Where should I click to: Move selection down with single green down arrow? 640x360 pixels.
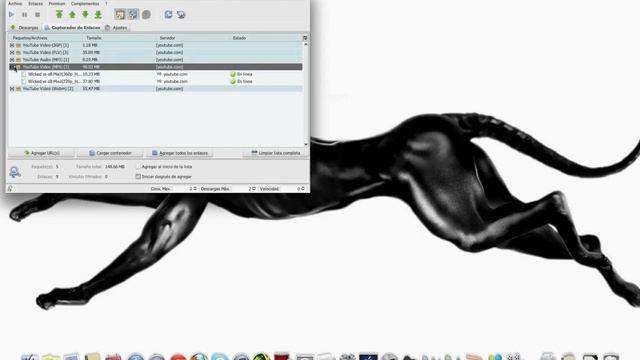[x=85, y=15]
